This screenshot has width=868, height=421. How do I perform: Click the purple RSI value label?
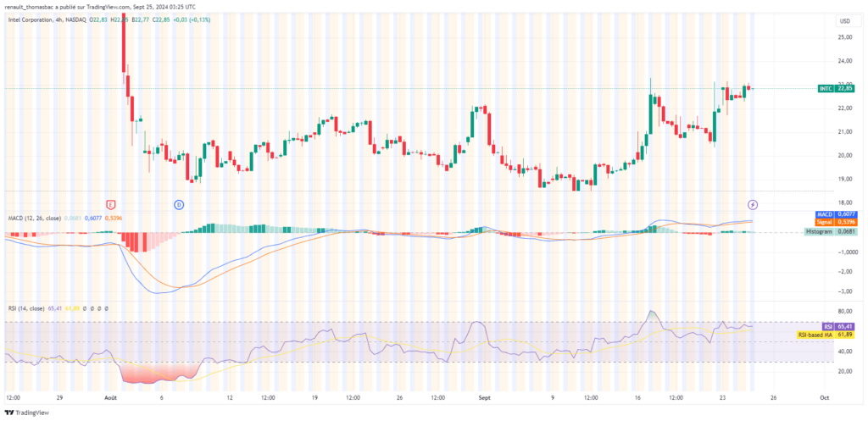(x=836, y=326)
